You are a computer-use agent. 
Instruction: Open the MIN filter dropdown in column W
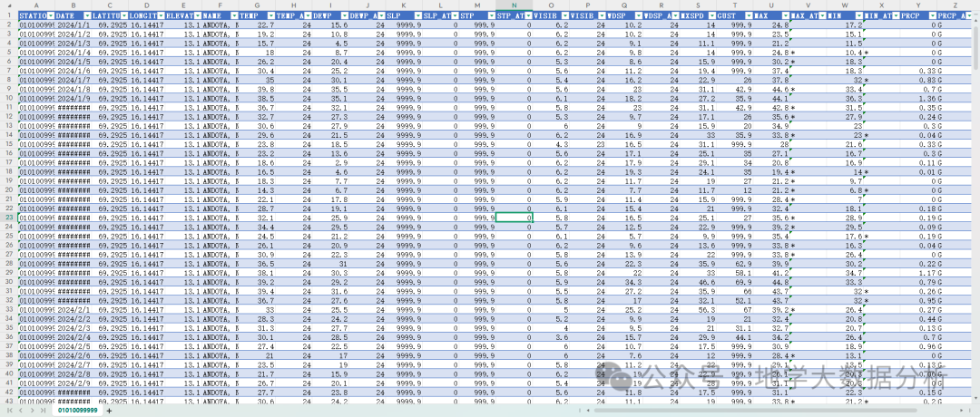[858, 15]
